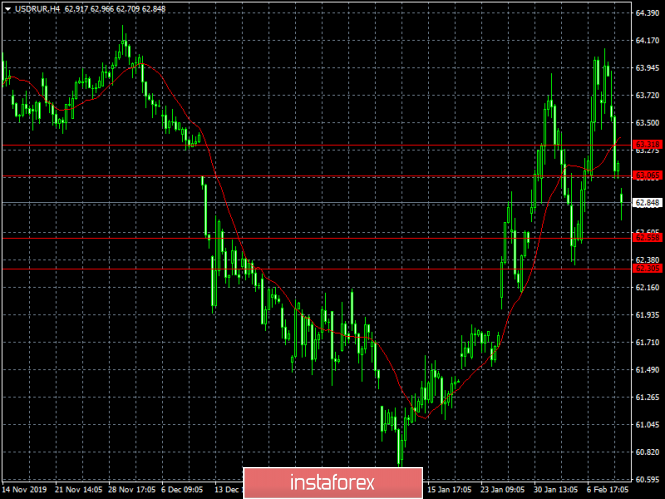The image size is (665, 499).
Task: Select the red level tag above 62.380
Action: (646, 238)
